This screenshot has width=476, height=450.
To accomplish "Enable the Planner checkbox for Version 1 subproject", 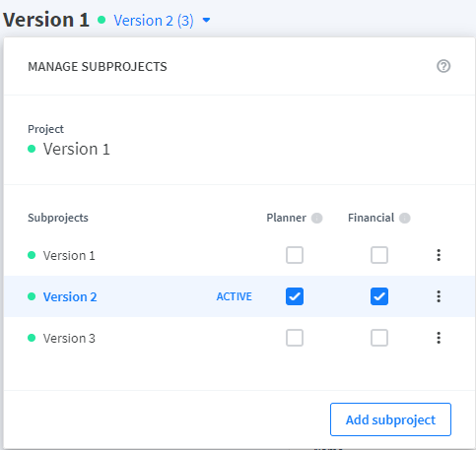I will 295,255.
